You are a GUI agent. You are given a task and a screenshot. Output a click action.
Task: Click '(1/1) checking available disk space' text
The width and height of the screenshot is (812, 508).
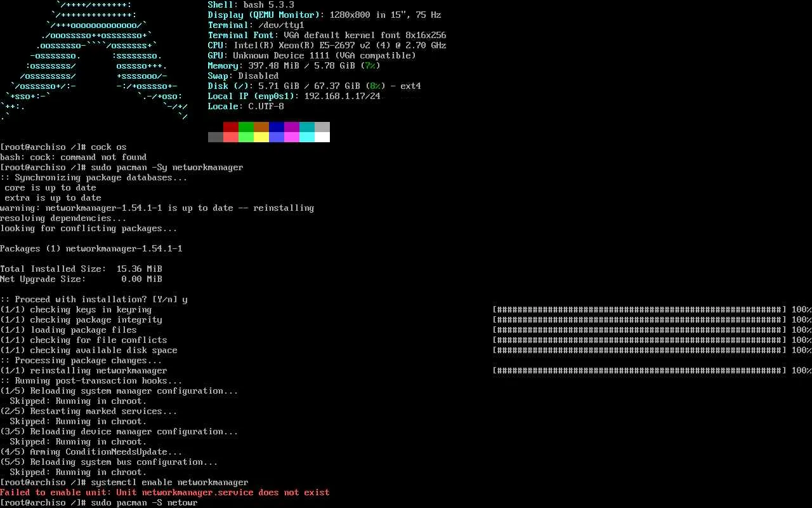coord(88,351)
